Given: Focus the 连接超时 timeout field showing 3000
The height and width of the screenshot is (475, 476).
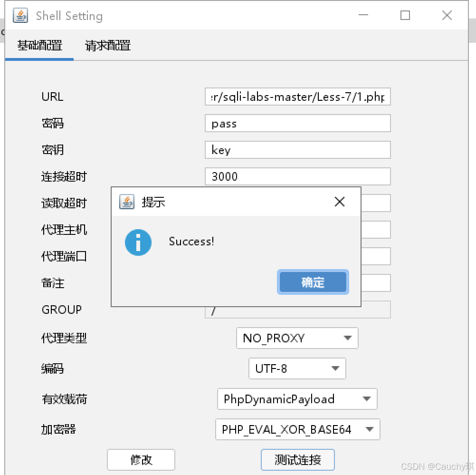Looking at the screenshot, I should [297, 176].
